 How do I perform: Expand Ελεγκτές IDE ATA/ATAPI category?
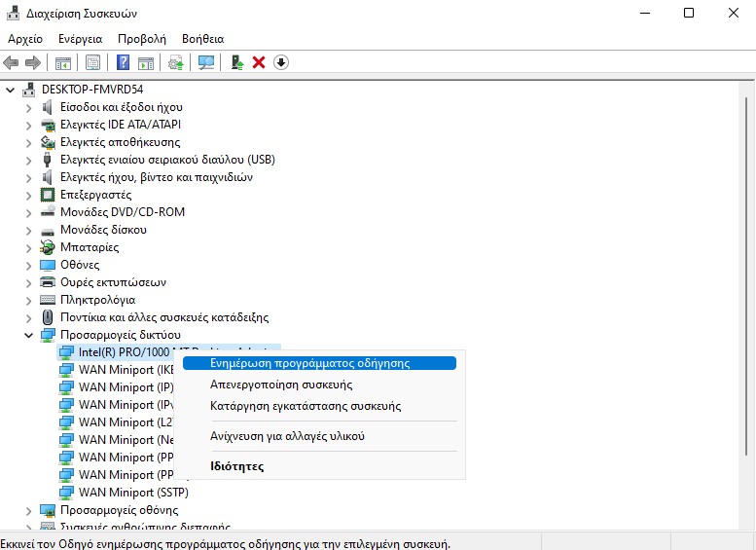pos(28,126)
